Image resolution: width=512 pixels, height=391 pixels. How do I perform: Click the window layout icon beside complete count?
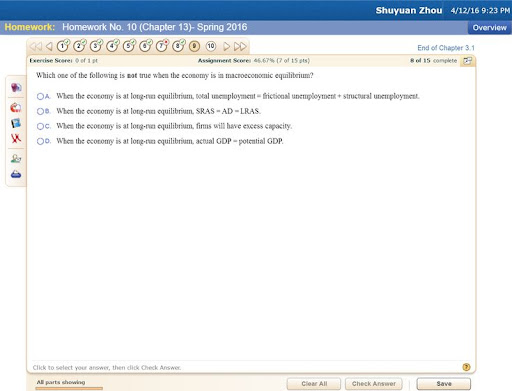pos(467,61)
